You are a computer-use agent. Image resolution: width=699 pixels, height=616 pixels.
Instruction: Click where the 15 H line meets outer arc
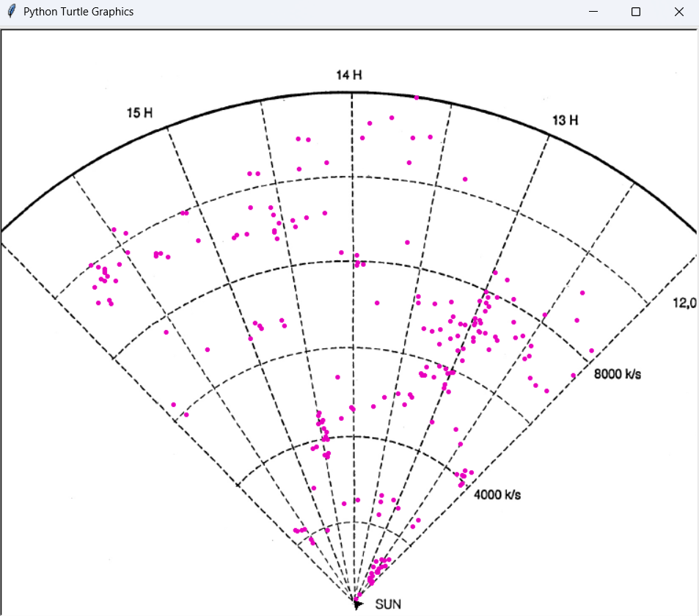[x=167, y=128]
